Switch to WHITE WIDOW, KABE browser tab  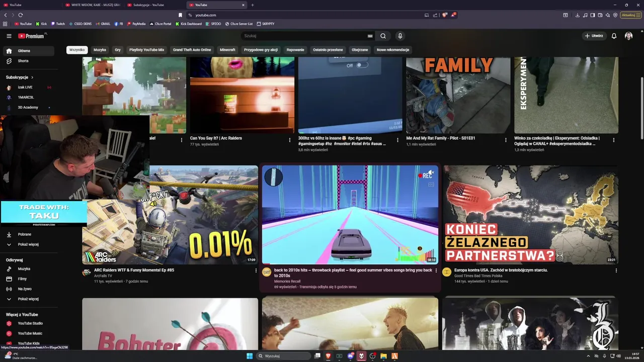tap(93, 5)
